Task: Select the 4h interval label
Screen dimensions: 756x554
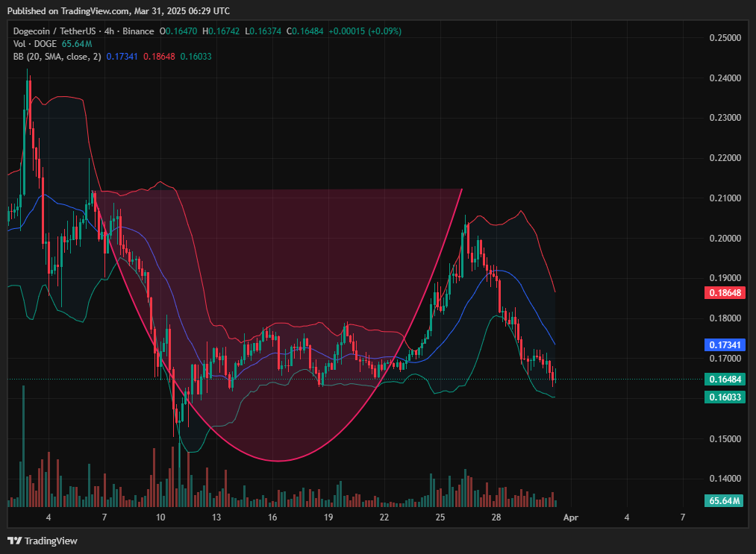Action: coord(114,31)
